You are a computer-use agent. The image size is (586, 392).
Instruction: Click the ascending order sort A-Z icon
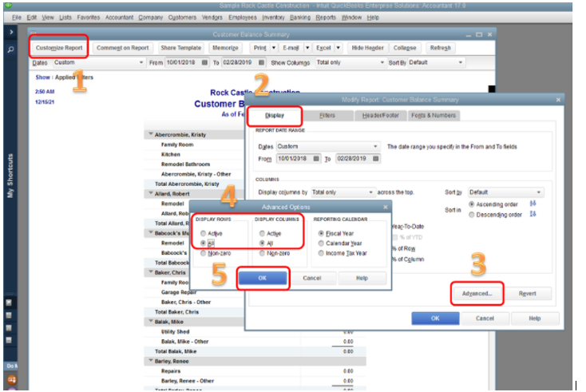533,204
